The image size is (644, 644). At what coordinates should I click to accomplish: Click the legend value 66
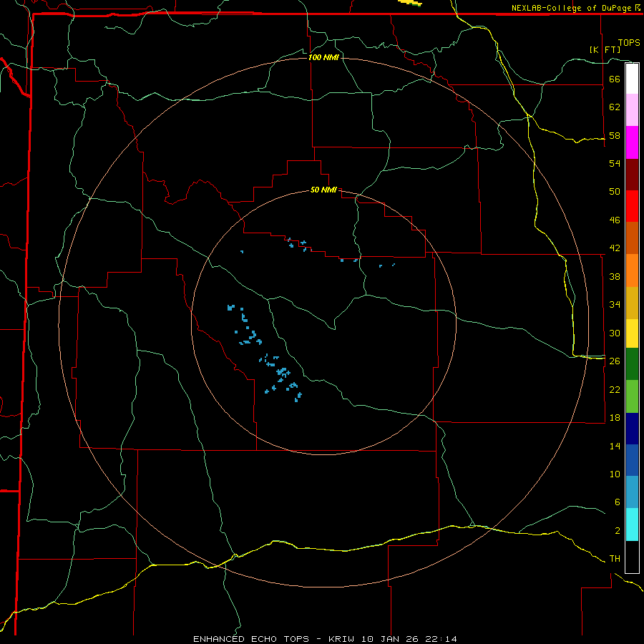[615, 79]
